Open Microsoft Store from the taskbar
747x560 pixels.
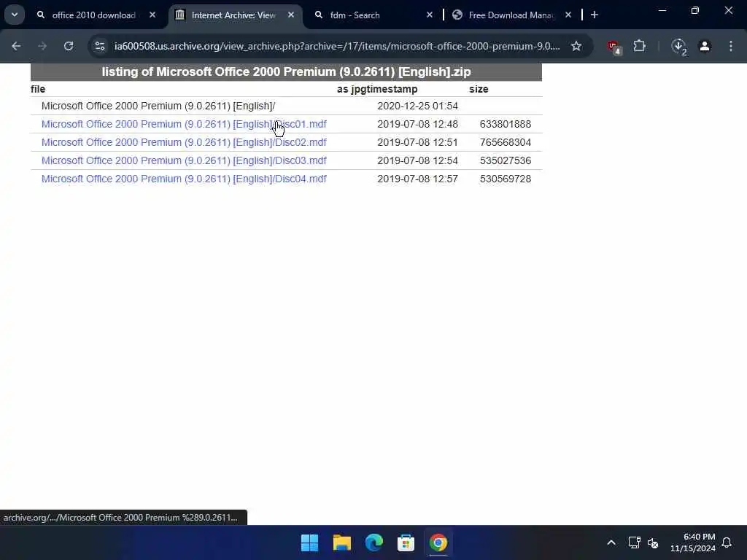tap(406, 542)
